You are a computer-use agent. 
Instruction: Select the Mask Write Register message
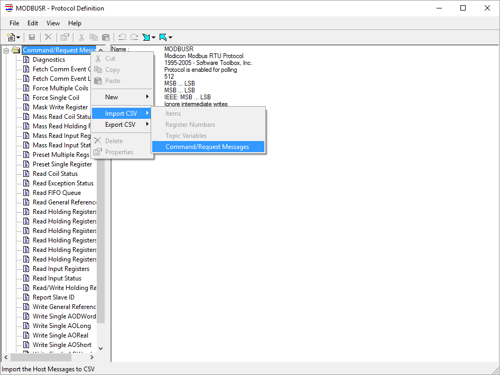60,107
